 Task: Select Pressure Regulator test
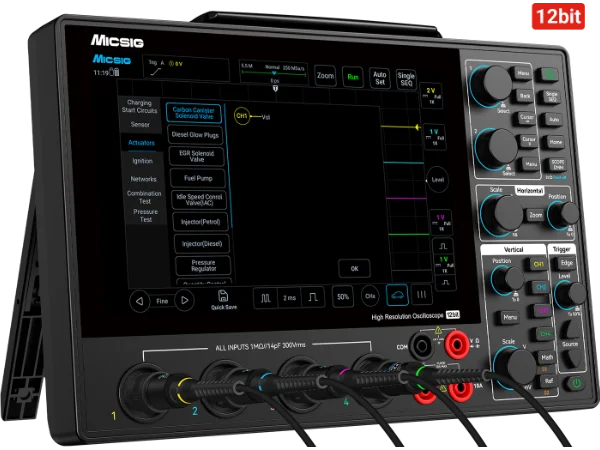[204, 266]
